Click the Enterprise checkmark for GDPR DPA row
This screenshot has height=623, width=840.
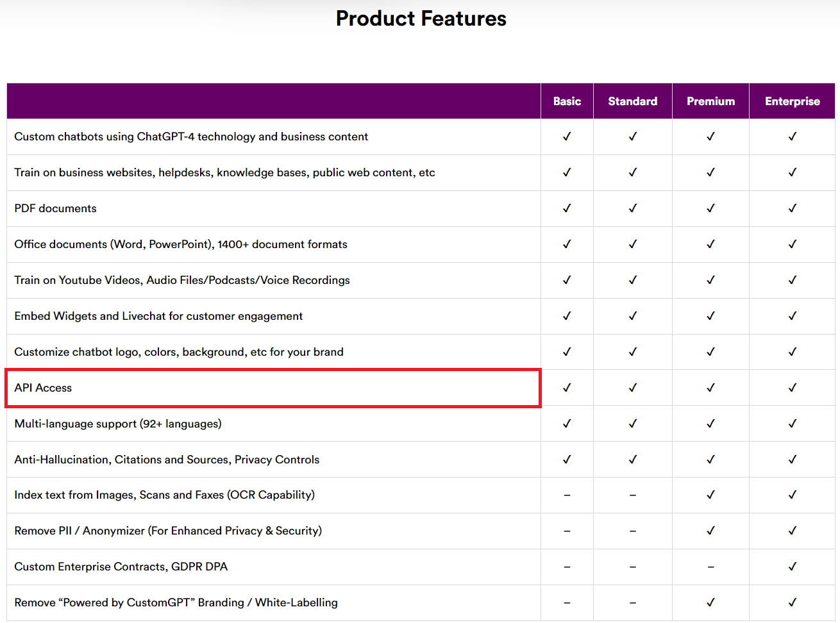[792, 567]
